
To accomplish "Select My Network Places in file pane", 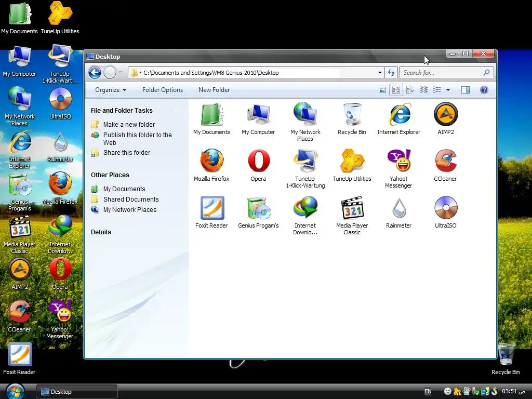I will tap(305, 122).
